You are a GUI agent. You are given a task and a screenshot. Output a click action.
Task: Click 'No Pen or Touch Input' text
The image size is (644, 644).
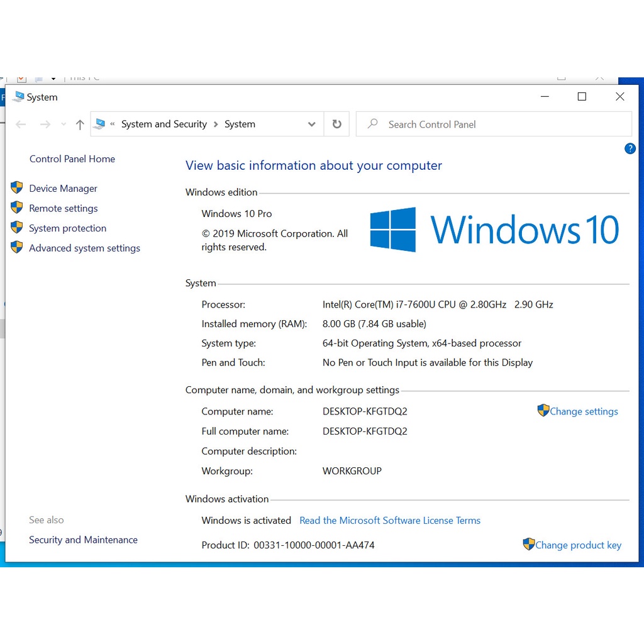point(428,362)
